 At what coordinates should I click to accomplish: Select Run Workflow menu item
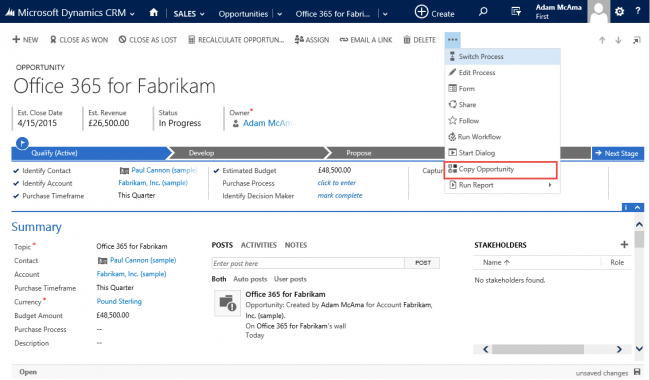[x=502, y=137]
